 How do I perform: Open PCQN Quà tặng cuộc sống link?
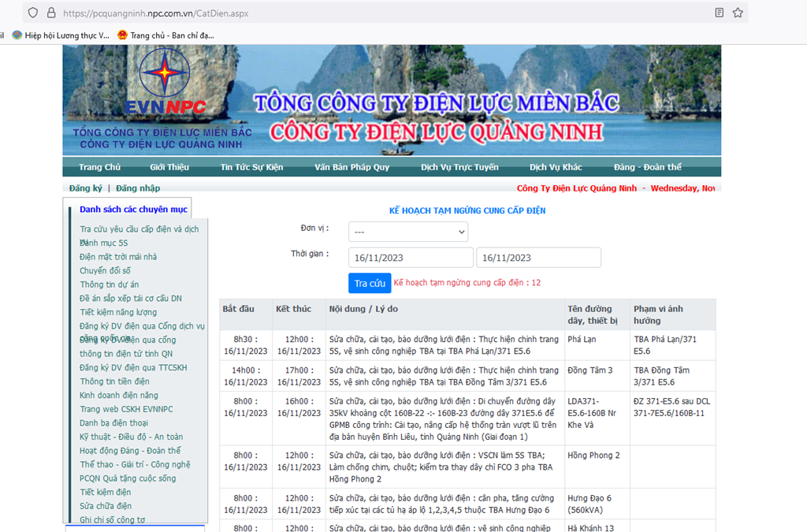coord(128,479)
